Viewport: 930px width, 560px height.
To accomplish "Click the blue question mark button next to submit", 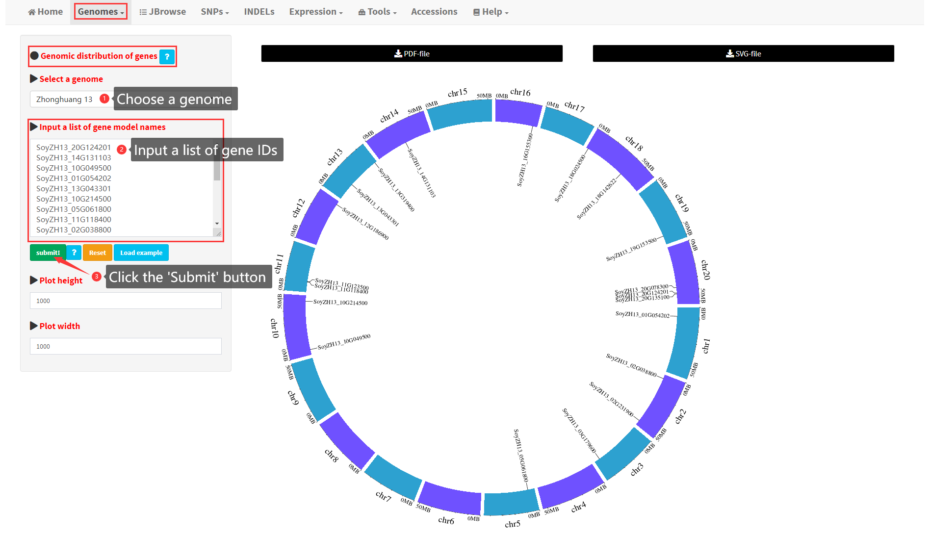I will 74,253.
